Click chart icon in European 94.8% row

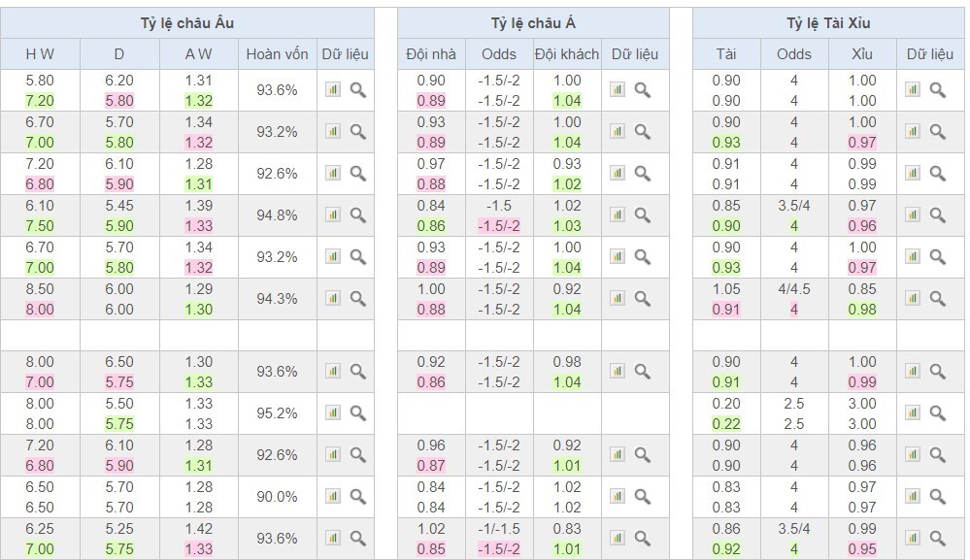(x=333, y=215)
